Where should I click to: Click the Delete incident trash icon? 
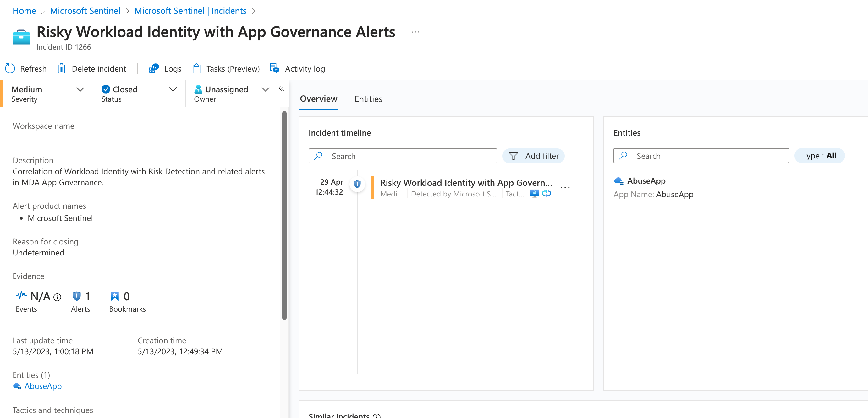[61, 69]
